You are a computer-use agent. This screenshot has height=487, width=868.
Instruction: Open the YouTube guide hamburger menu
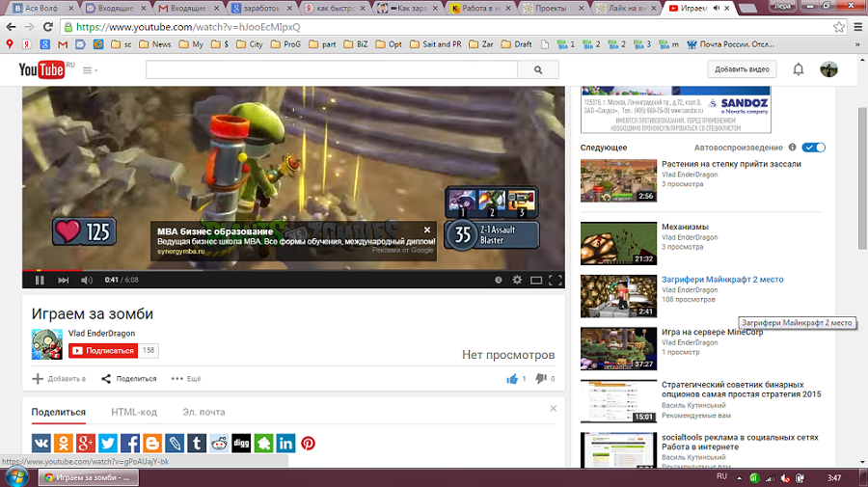tap(90, 70)
